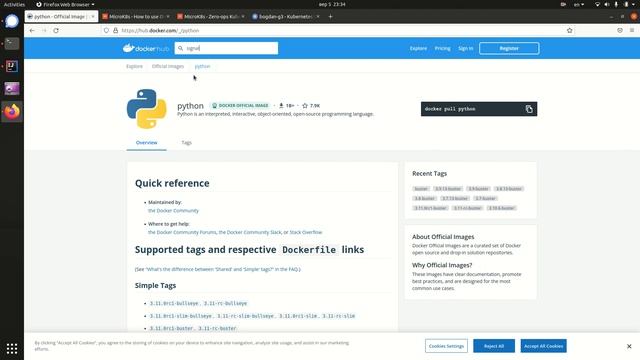Image resolution: width=640 pixels, height=360 pixels.
Task: Click Reject All cookies
Action: (494, 346)
